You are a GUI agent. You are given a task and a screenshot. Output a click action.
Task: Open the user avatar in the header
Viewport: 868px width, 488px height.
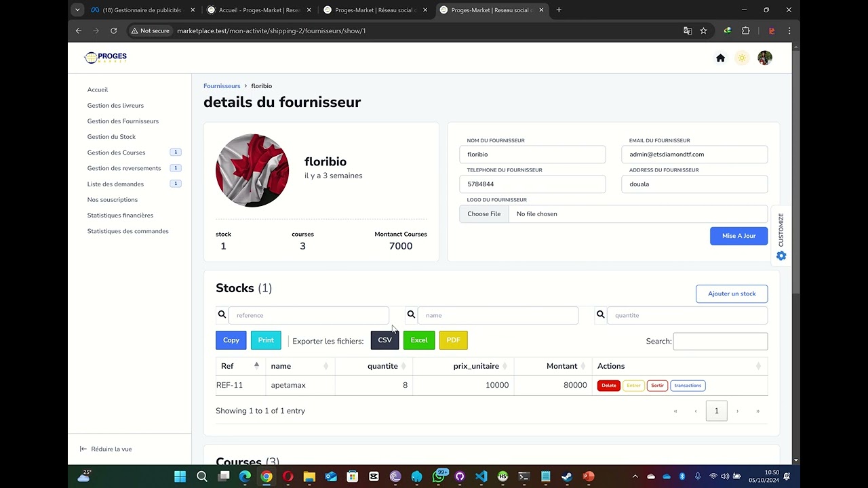pyautogui.click(x=765, y=58)
